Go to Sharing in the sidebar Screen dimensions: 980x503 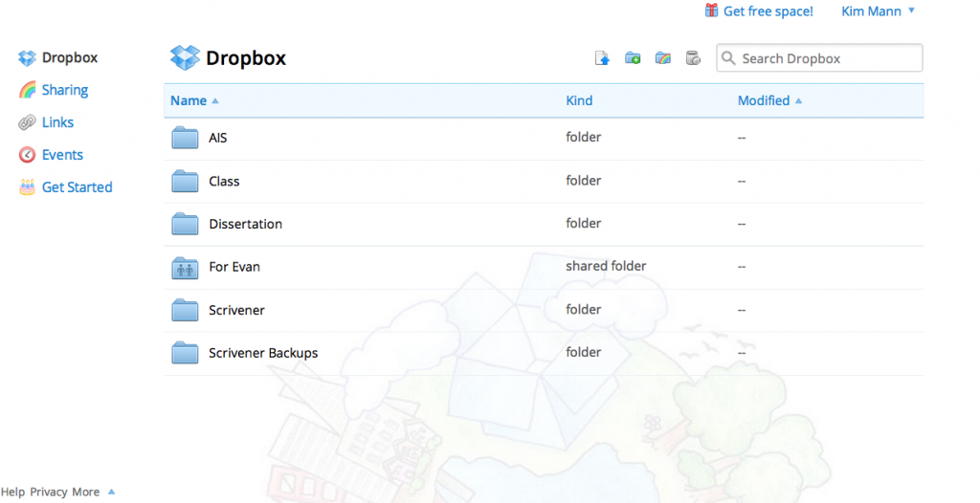[x=64, y=90]
